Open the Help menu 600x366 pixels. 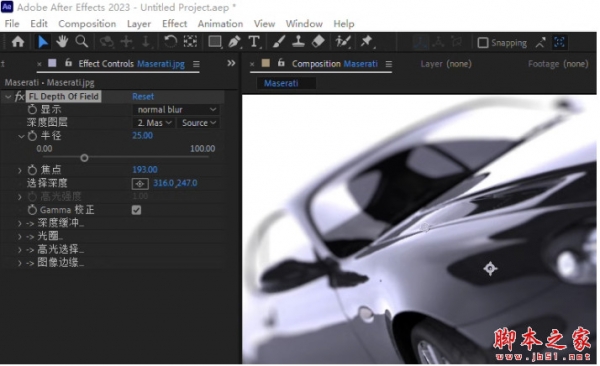tap(344, 24)
